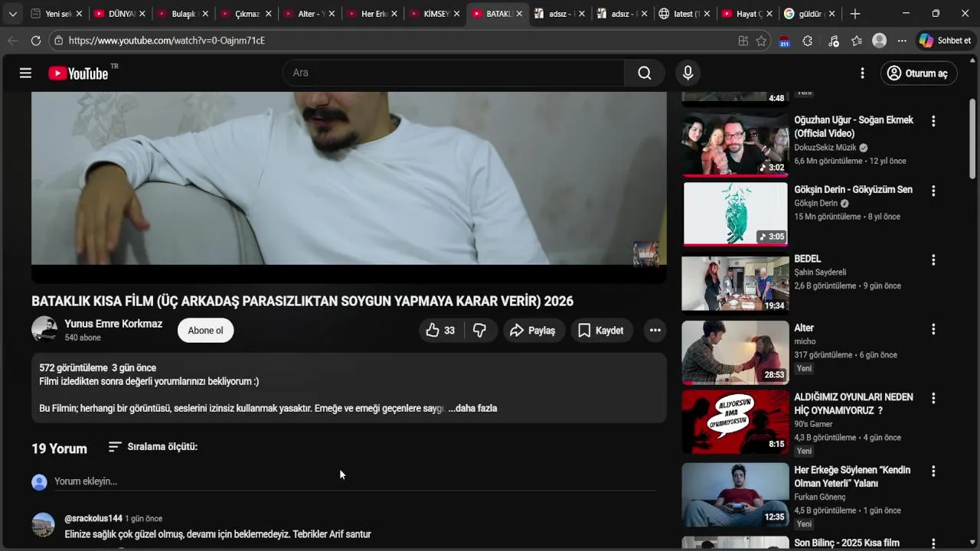Open the tab search dropdown arrow
This screenshot has height=551, width=980.
coord(12,14)
